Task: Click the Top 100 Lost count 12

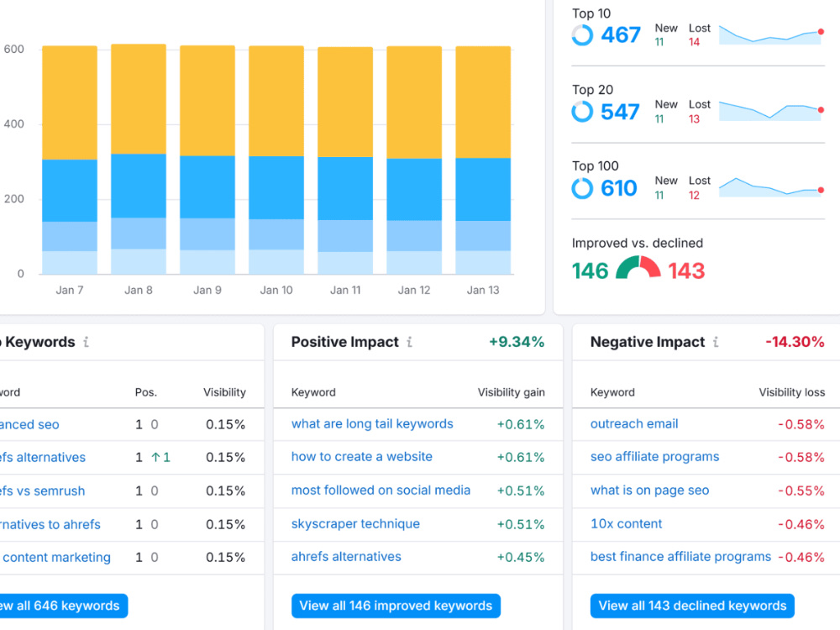Action: point(695,196)
